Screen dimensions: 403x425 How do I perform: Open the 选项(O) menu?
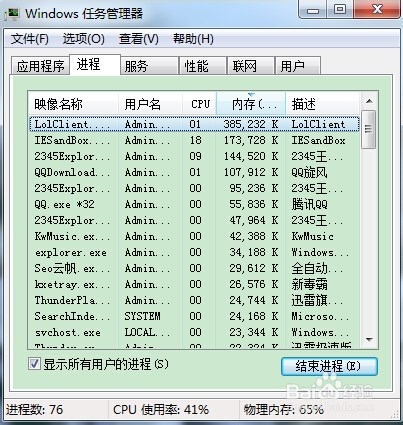pos(84,39)
